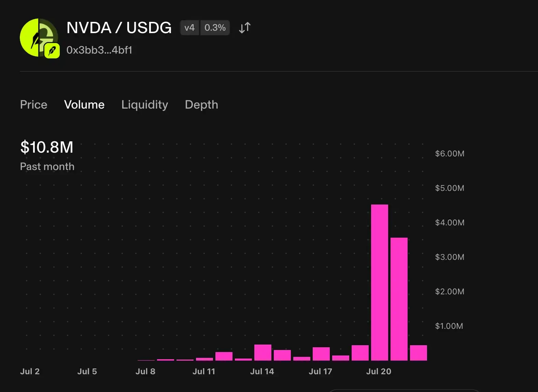538x392 pixels.
Task: Click the last volume bar on the right
Action: 419,353
